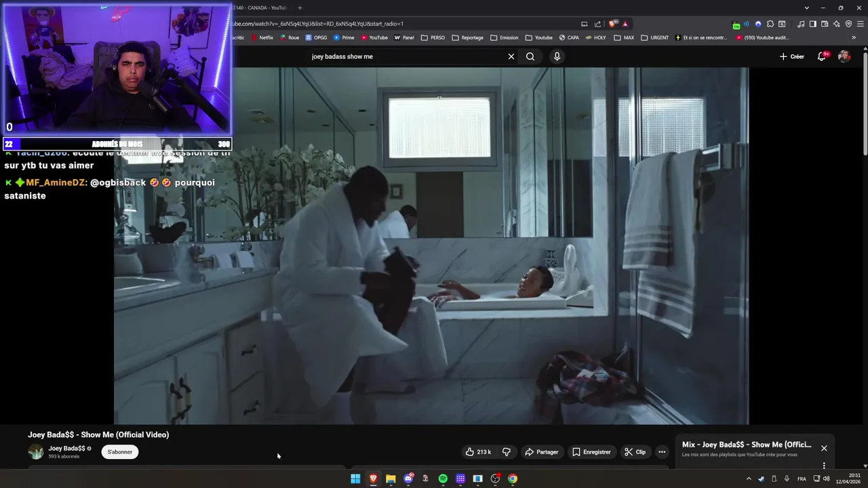Open Brave media controls music note icon
The width and height of the screenshot is (868, 488).
pyautogui.click(x=801, y=24)
